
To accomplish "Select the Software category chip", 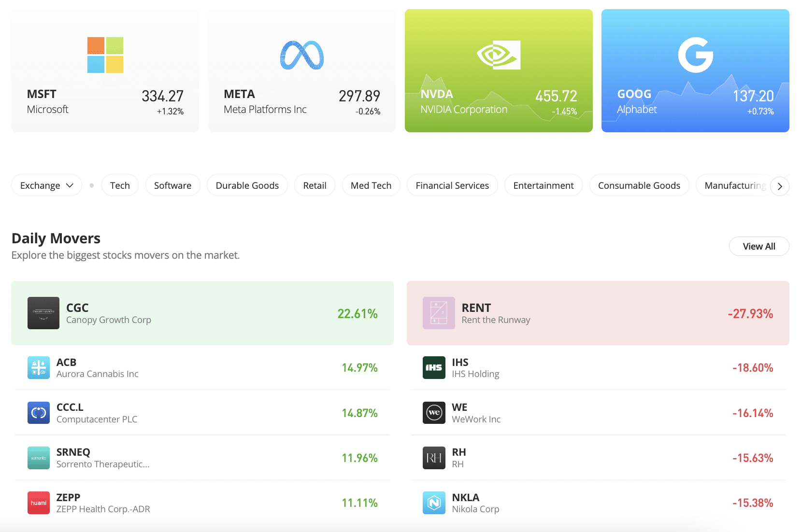I will point(172,185).
